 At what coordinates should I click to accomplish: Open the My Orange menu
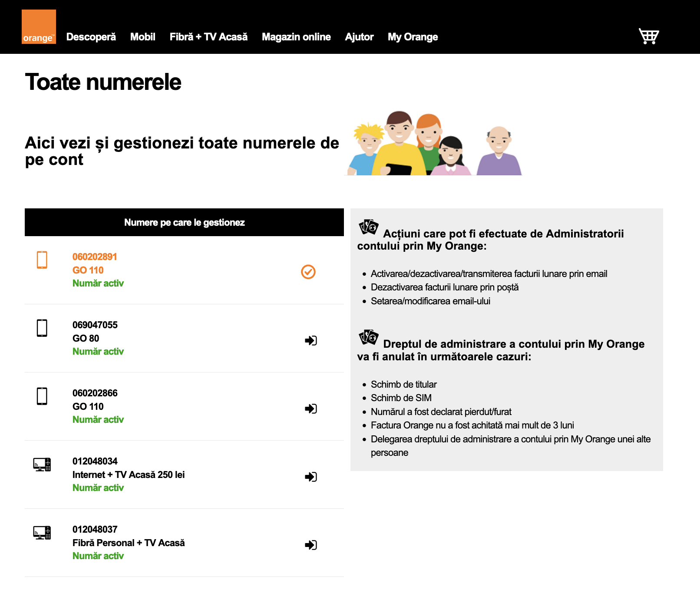[x=413, y=37]
